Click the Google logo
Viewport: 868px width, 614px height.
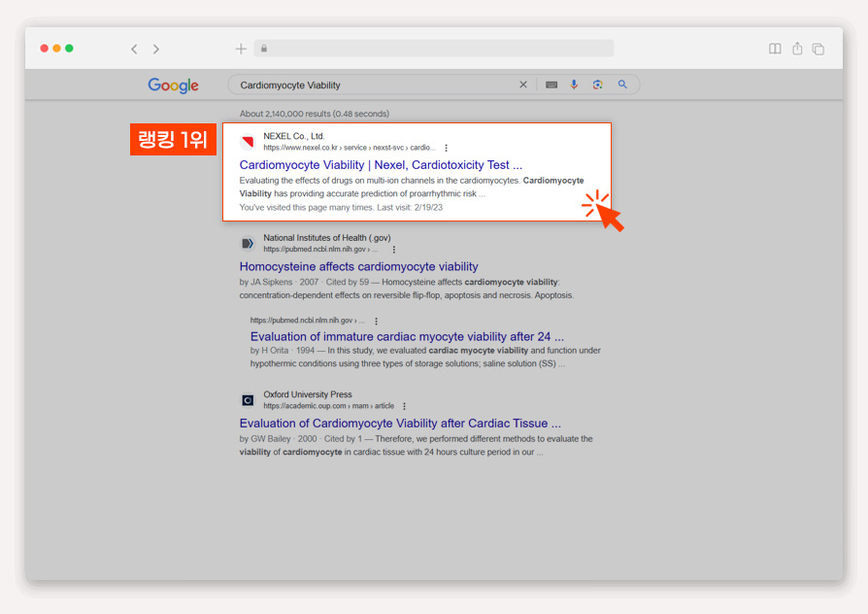tap(173, 85)
